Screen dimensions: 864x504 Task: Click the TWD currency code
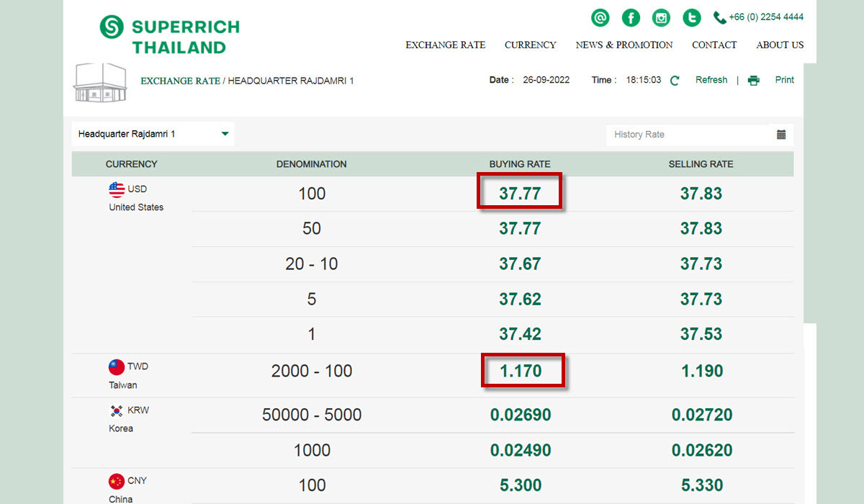(x=138, y=367)
